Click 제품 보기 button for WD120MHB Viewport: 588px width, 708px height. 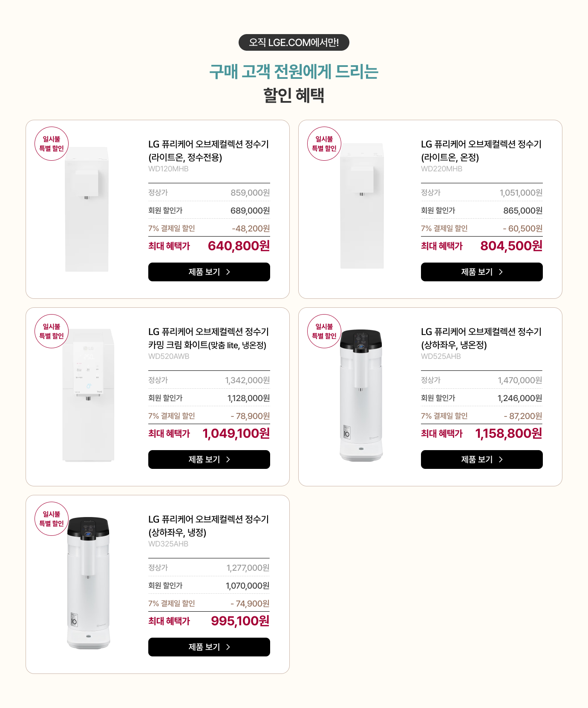209,272
